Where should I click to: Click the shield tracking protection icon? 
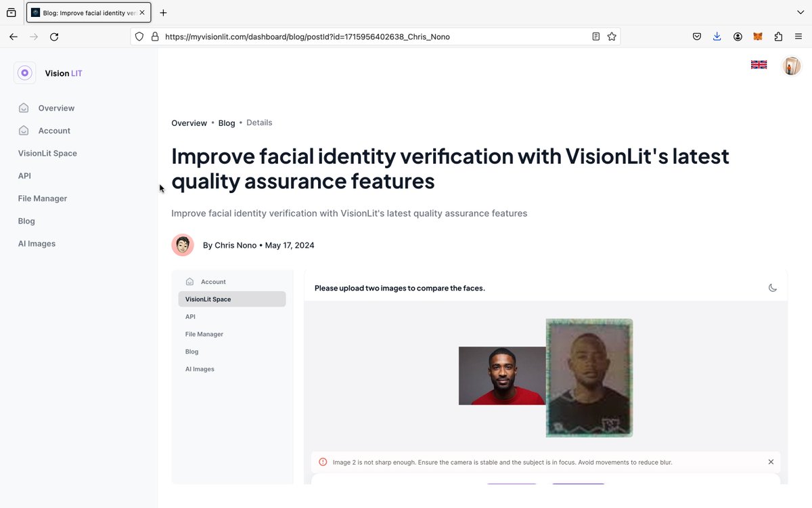click(x=139, y=37)
